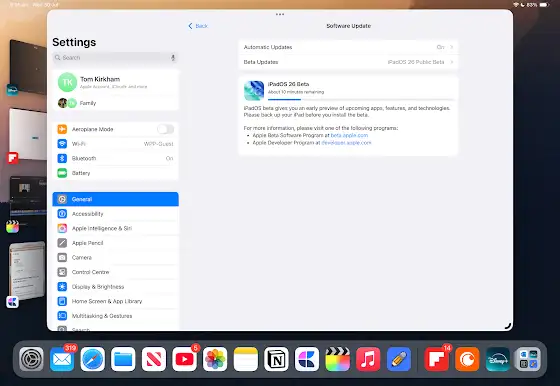Switch to the Disney+ window thumbnail
The height and width of the screenshot is (386, 560).
pos(28,67)
